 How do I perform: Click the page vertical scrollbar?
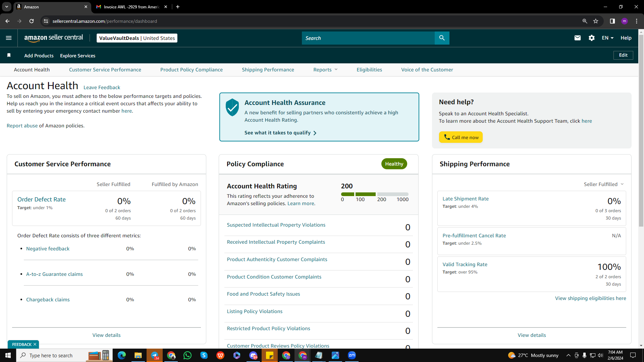(641, 131)
